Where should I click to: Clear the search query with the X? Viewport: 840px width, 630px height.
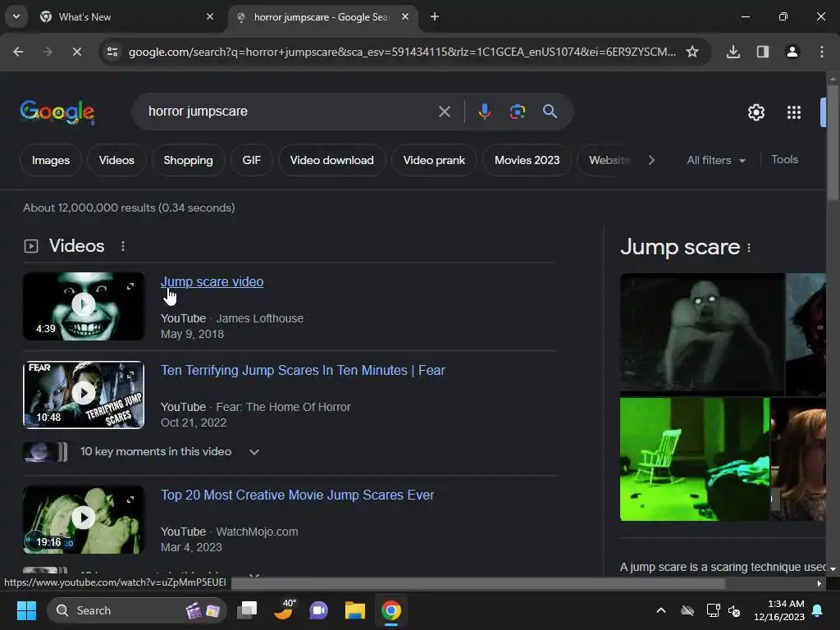coord(444,112)
